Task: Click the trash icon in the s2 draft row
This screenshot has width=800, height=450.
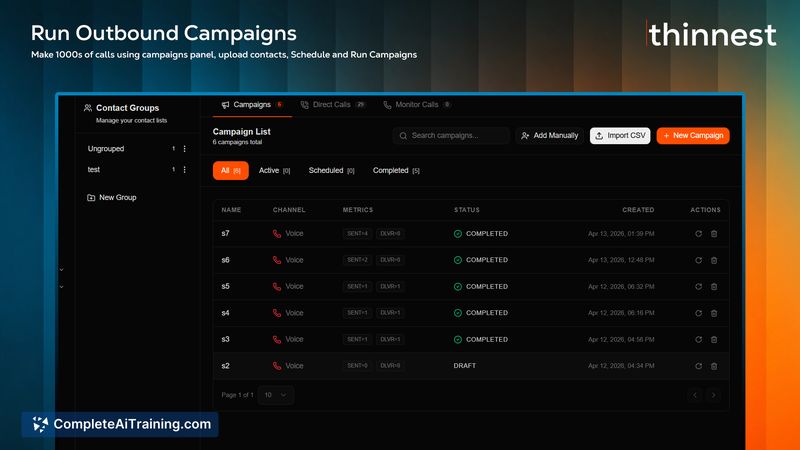Action: tap(714, 366)
